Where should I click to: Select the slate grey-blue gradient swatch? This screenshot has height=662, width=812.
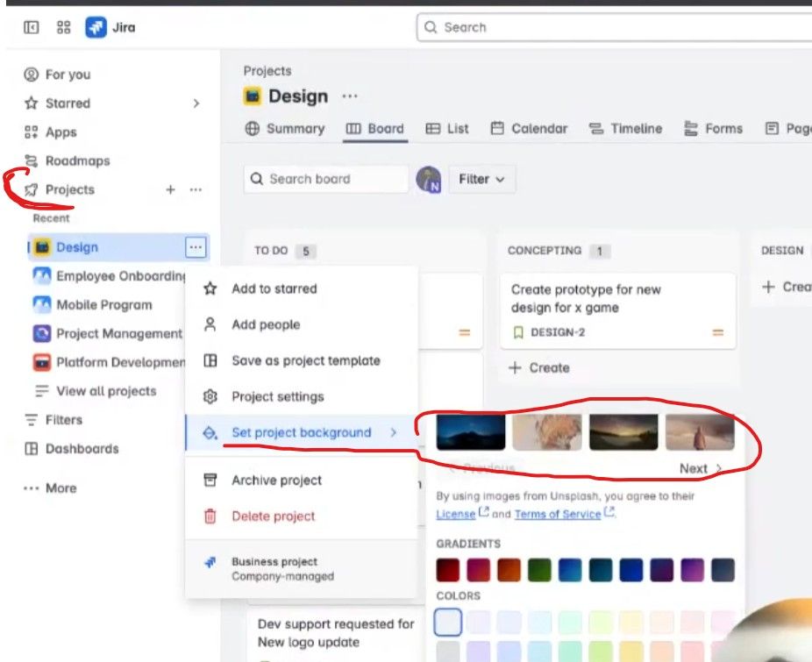pyautogui.click(x=723, y=570)
